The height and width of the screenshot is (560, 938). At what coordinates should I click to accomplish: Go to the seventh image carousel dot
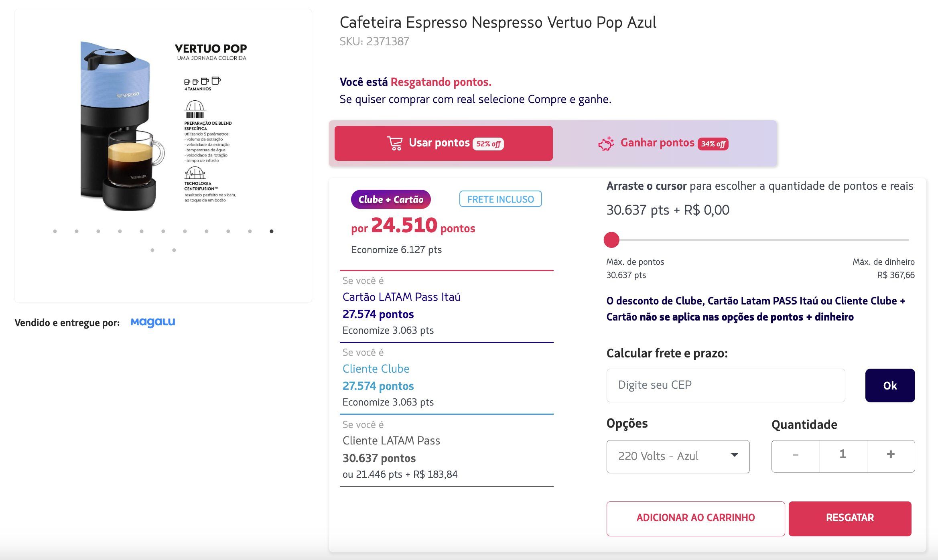pyautogui.click(x=185, y=231)
